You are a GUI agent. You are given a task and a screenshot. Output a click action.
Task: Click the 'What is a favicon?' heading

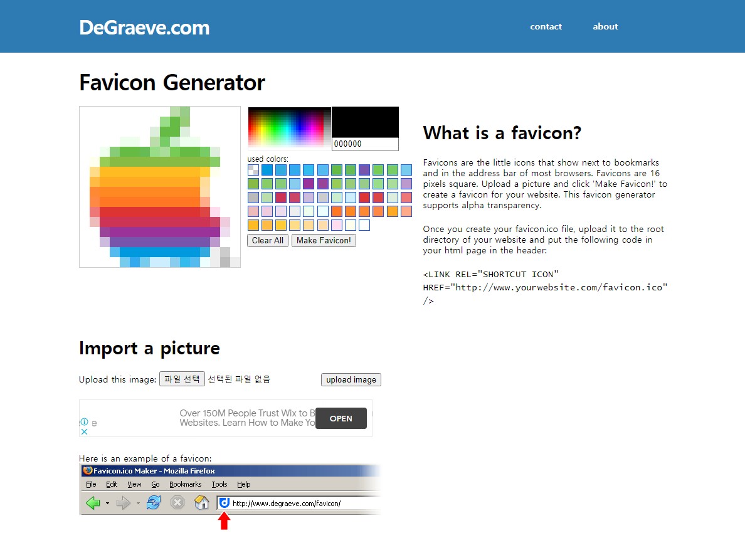502,133
